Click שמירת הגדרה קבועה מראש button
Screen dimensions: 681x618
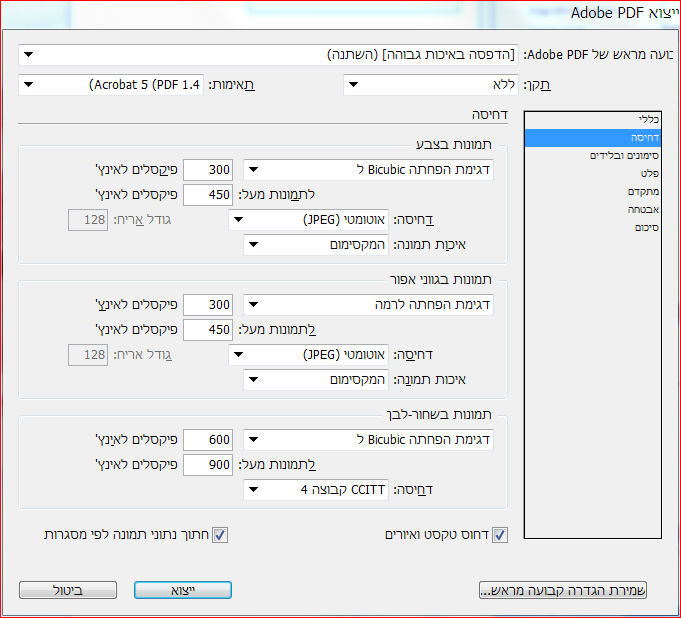point(563,590)
